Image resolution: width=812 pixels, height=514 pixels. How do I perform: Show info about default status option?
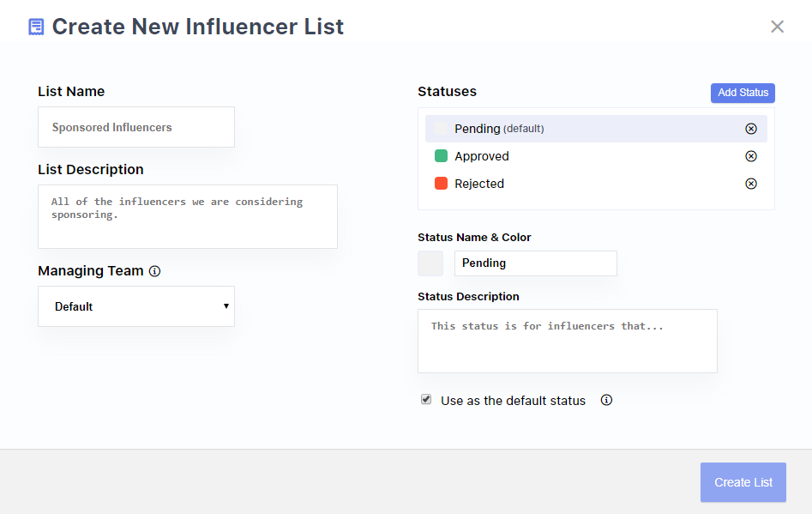606,400
